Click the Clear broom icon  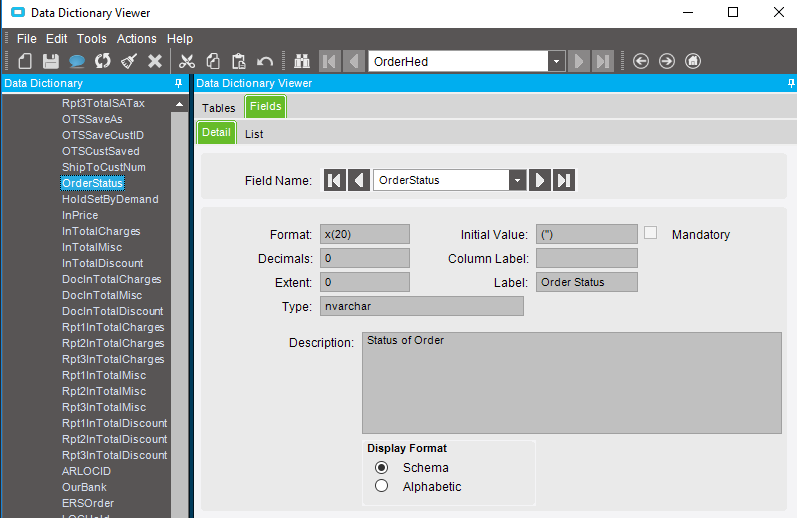[x=129, y=61]
